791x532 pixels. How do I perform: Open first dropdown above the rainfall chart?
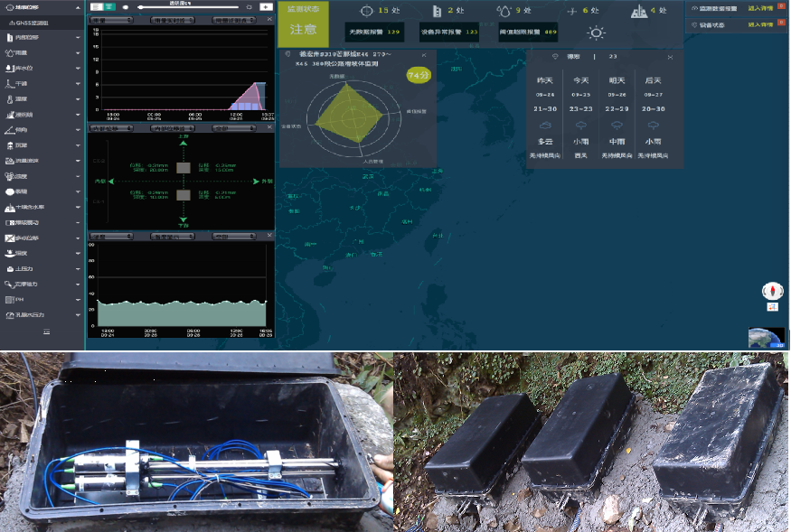tap(110, 19)
